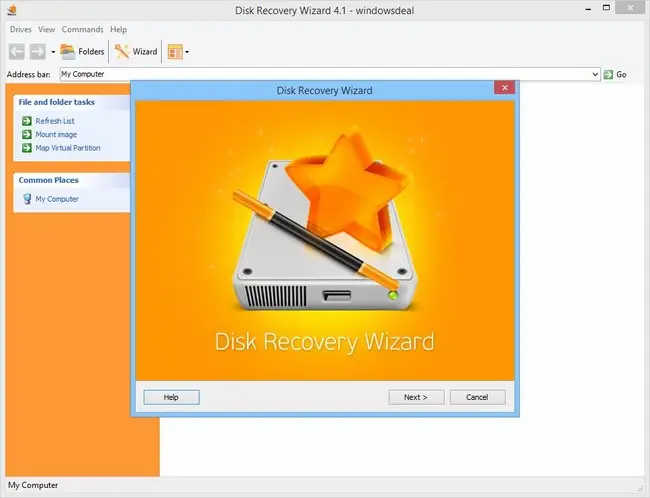Viewport: 650px width, 498px height.
Task: Minimize the main application window
Action: (x=588, y=8)
